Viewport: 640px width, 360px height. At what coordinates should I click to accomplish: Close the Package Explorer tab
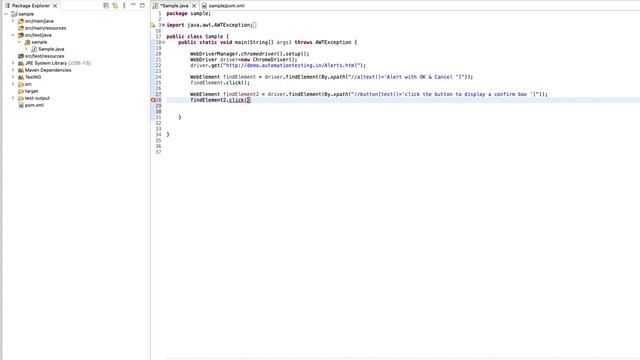click(55, 6)
